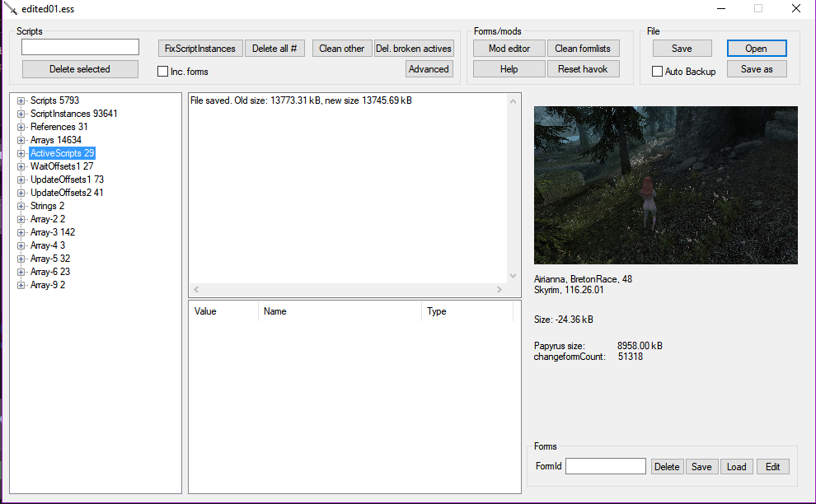Image resolution: width=816 pixels, height=504 pixels.
Task: Select the WaitOffsets1 27 item
Action: pos(62,166)
